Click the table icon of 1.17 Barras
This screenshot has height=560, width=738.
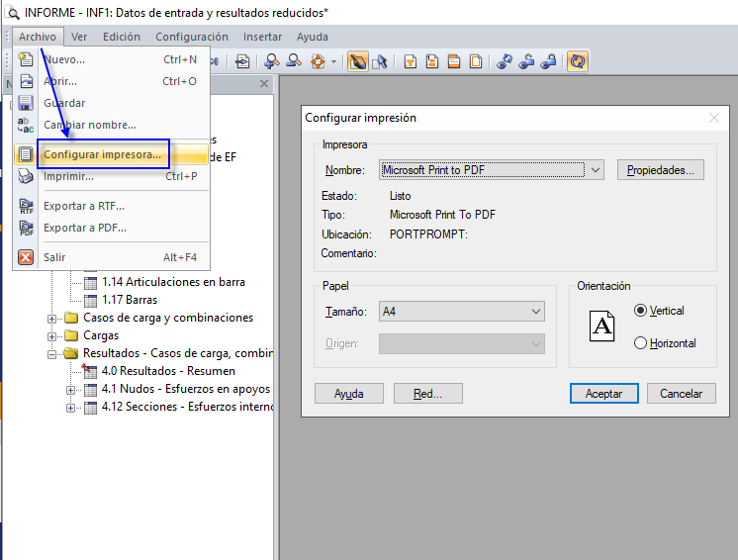90,300
